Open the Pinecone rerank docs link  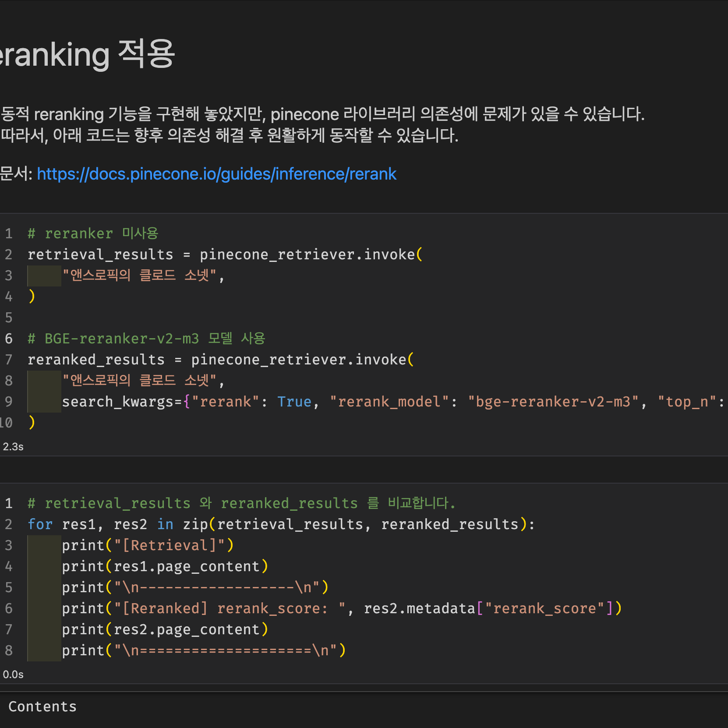point(216,174)
